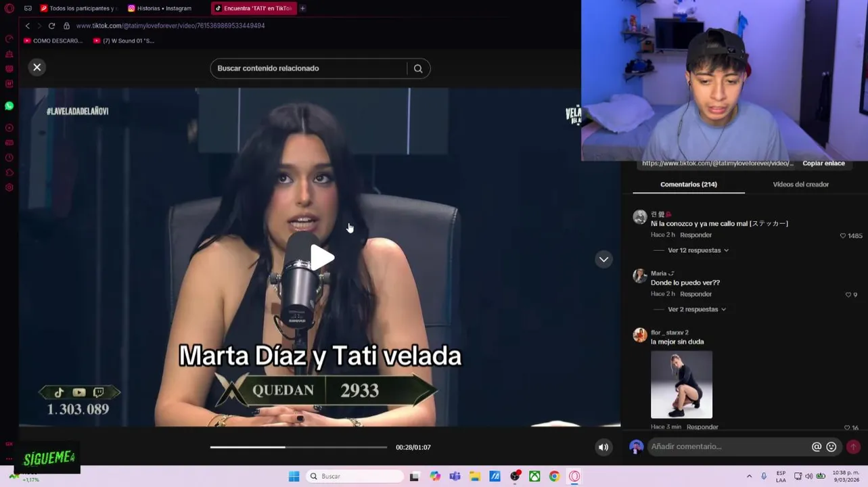Click the Windows taskbar 'Buscar' search box

355,476
